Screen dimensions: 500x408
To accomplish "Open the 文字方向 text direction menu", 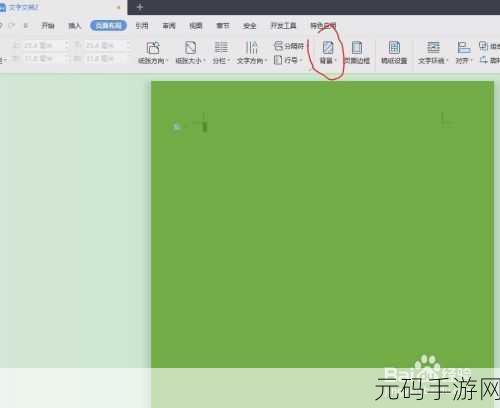I will point(252,53).
